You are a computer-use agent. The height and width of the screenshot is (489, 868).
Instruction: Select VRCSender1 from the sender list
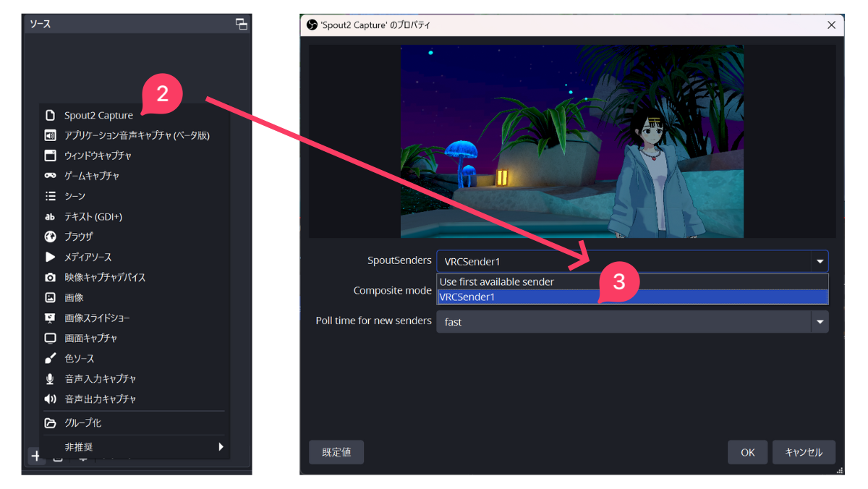[x=506, y=297]
